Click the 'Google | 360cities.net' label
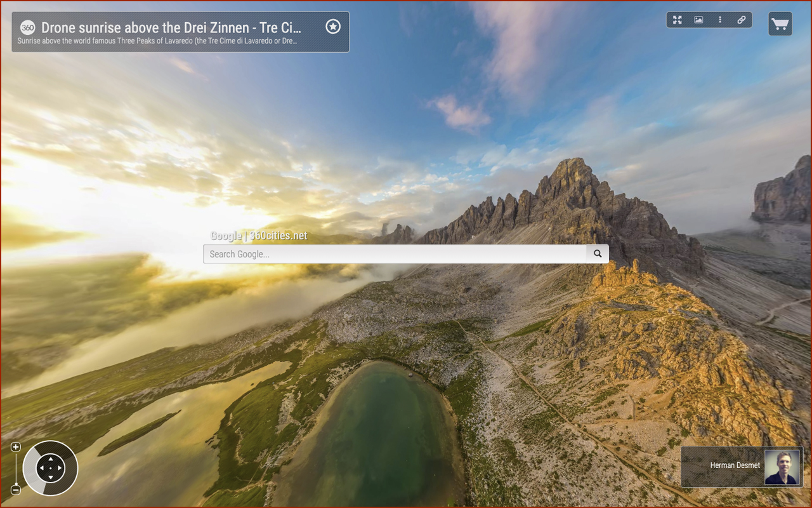This screenshot has height=508, width=812. tap(259, 236)
